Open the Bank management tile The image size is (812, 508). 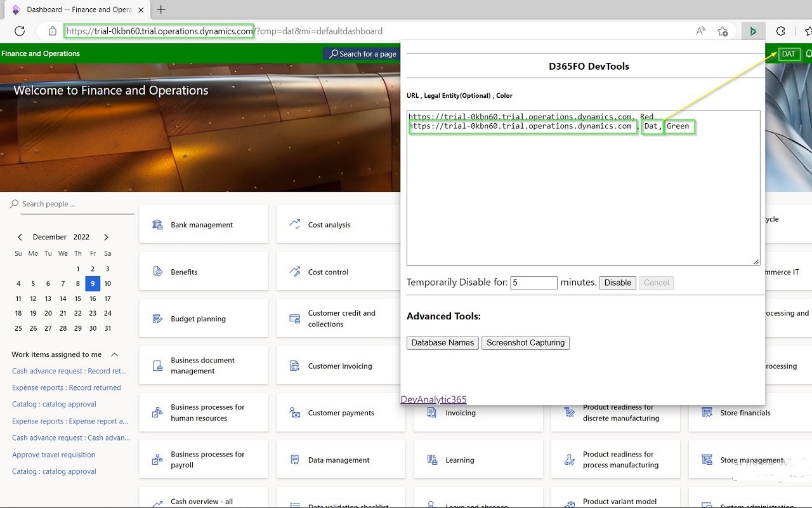203,224
